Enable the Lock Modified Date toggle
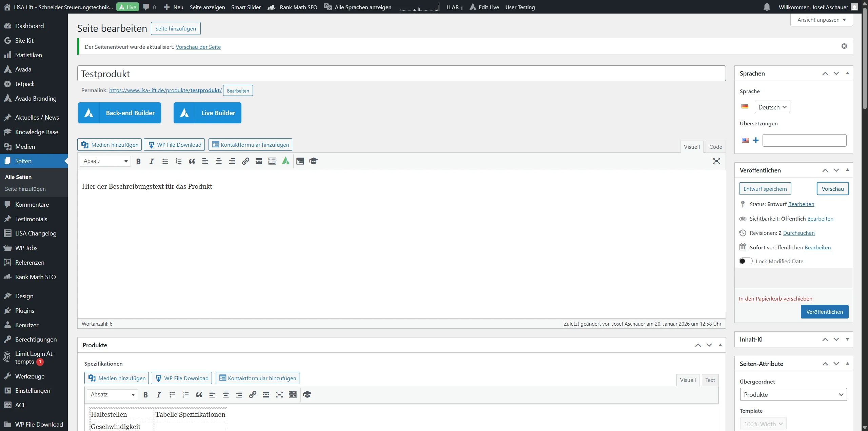Viewport: 868px width, 431px height. [746, 261]
